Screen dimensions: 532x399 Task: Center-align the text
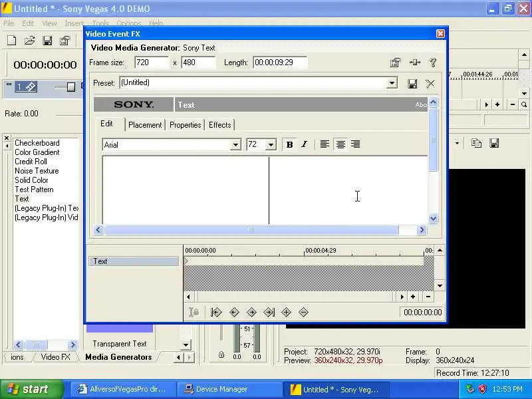pos(340,144)
